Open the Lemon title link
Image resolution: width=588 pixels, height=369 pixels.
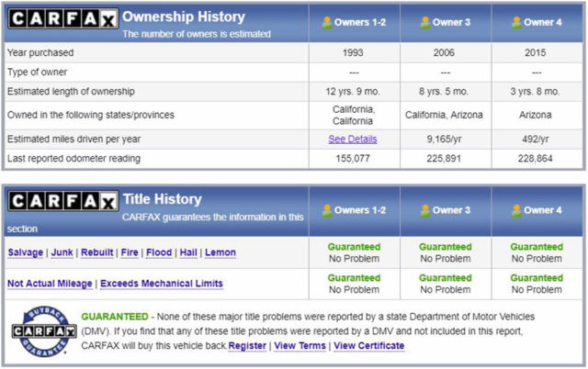click(x=220, y=252)
